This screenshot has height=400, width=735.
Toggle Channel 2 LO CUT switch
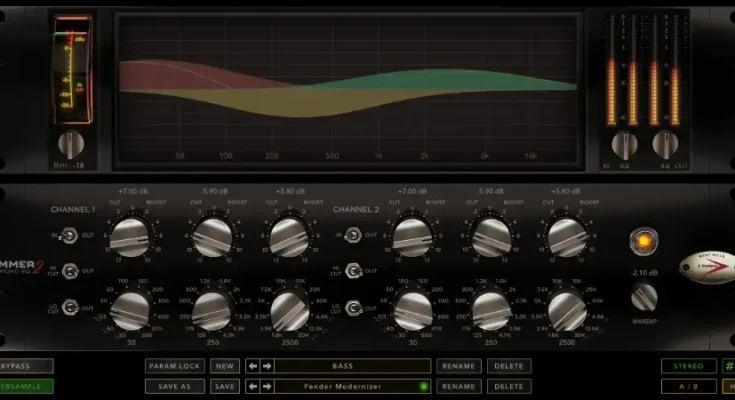353,307
